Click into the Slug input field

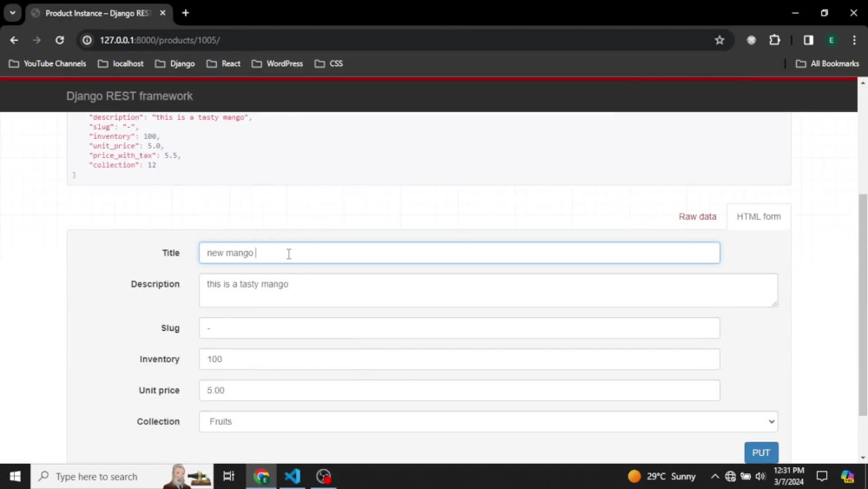click(459, 327)
